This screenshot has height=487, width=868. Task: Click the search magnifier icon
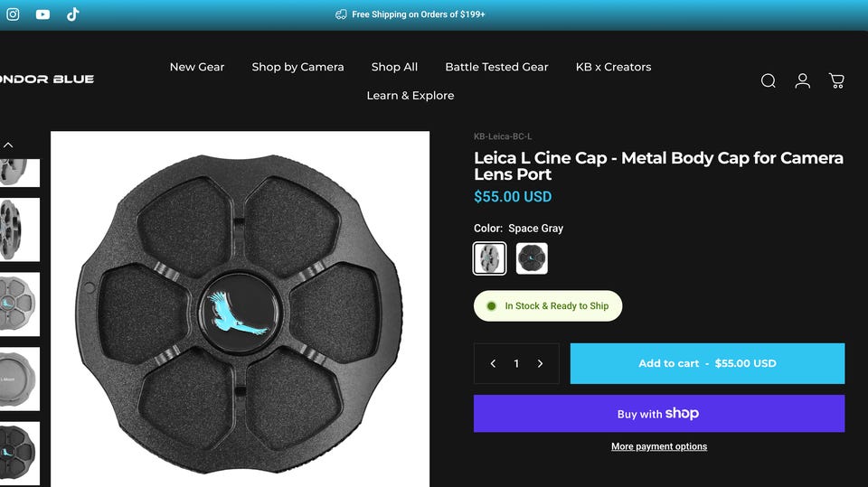pos(769,80)
